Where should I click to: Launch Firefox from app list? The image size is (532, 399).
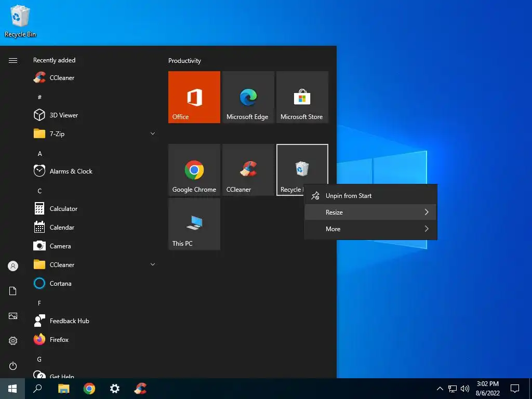pyautogui.click(x=95, y=339)
